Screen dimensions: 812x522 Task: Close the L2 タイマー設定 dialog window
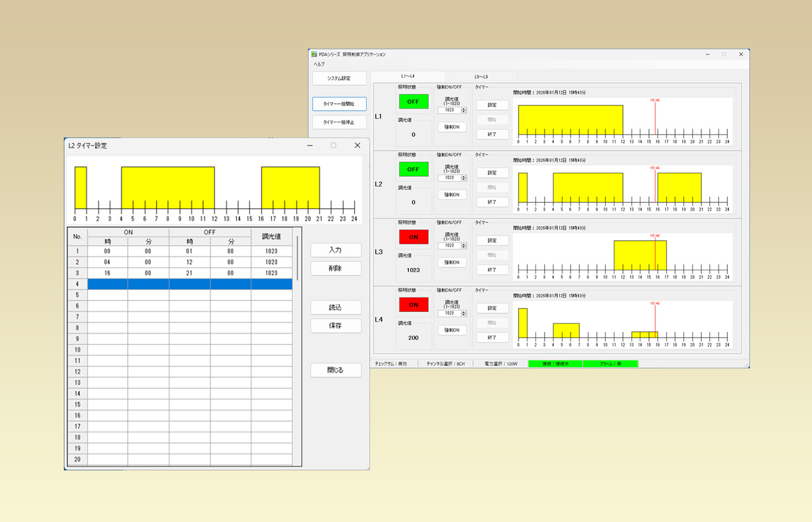pos(357,146)
